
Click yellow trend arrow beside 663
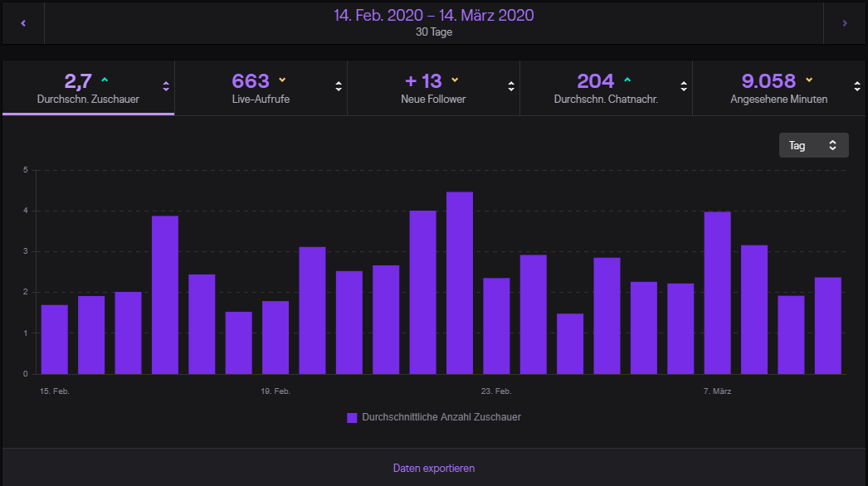282,80
